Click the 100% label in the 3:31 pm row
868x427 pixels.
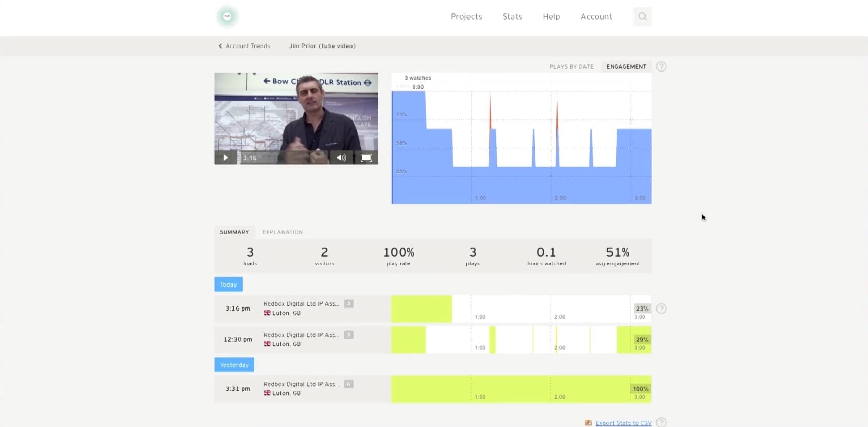(641, 389)
